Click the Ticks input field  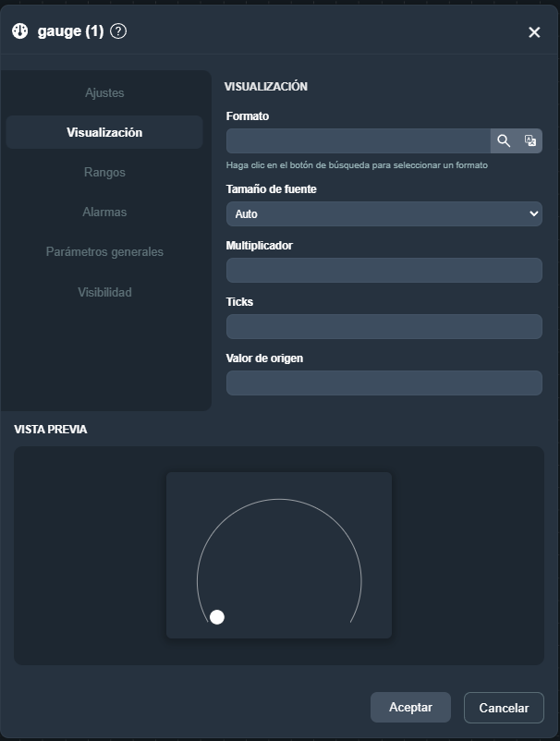point(383,326)
